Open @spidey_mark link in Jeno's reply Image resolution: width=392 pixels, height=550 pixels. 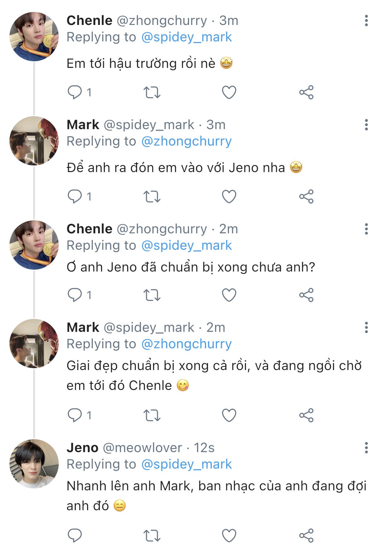tap(187, 464)
